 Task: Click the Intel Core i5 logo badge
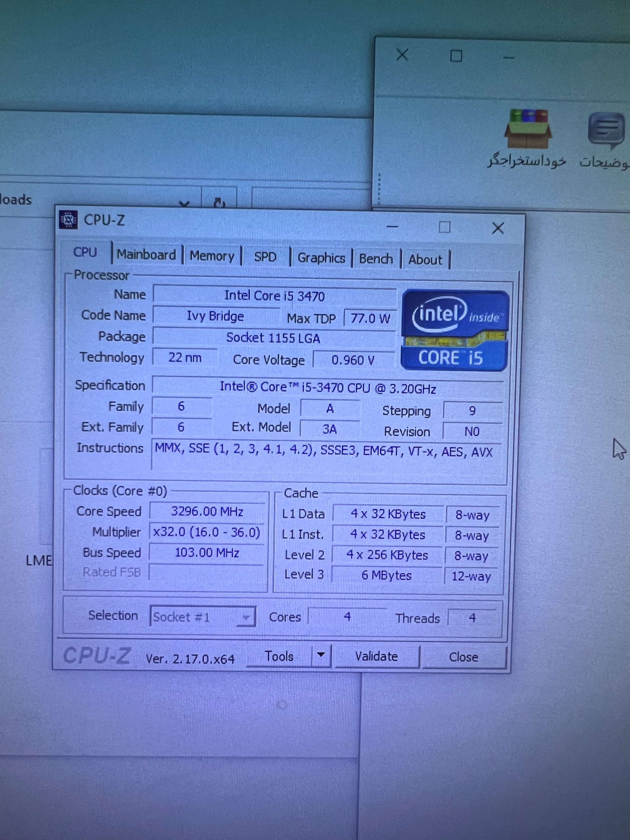454,330
